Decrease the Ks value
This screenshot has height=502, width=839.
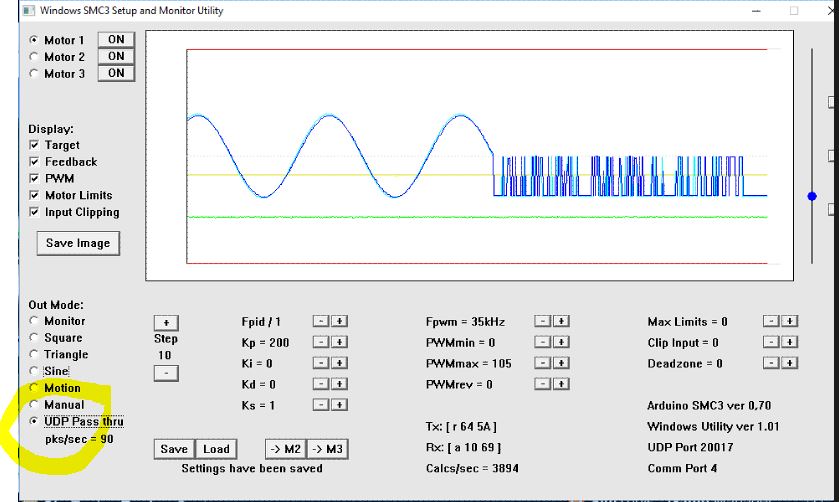point(321,405)
